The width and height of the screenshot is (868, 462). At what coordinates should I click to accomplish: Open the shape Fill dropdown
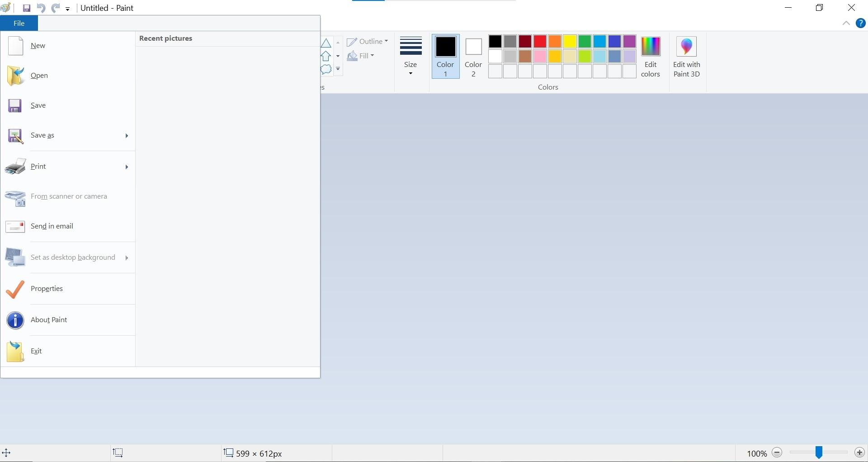361,56
